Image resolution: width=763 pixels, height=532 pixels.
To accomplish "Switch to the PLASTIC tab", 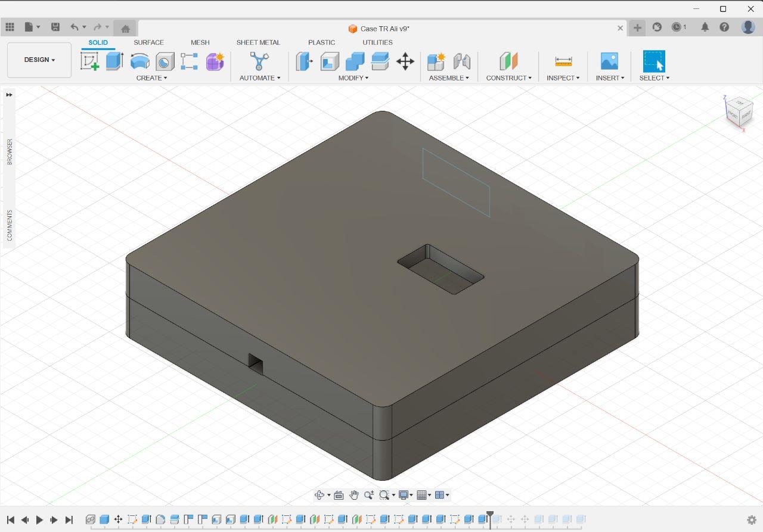I will (x=321, y=42).
